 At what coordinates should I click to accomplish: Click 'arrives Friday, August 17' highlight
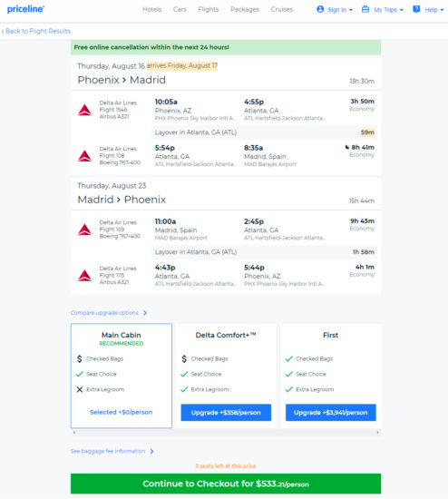pos(182,65)
